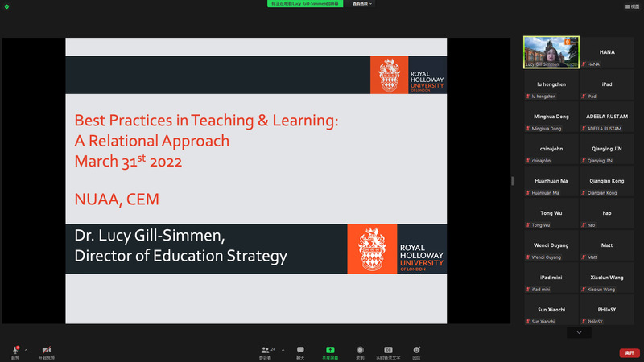The image size is (644, 362).
Task: Select Lucy Gill-Simmen's video thumbnail
Action: click(x=551, y=51)
